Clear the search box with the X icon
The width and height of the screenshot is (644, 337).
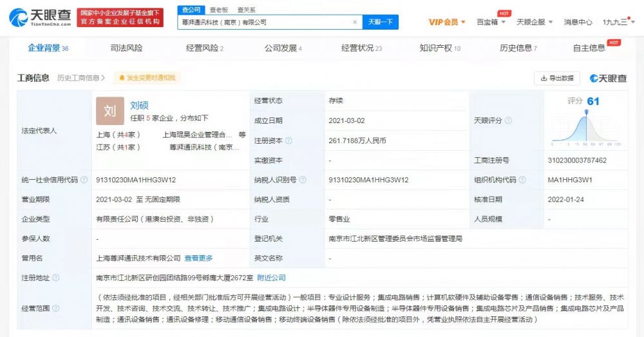coord(355,22)
